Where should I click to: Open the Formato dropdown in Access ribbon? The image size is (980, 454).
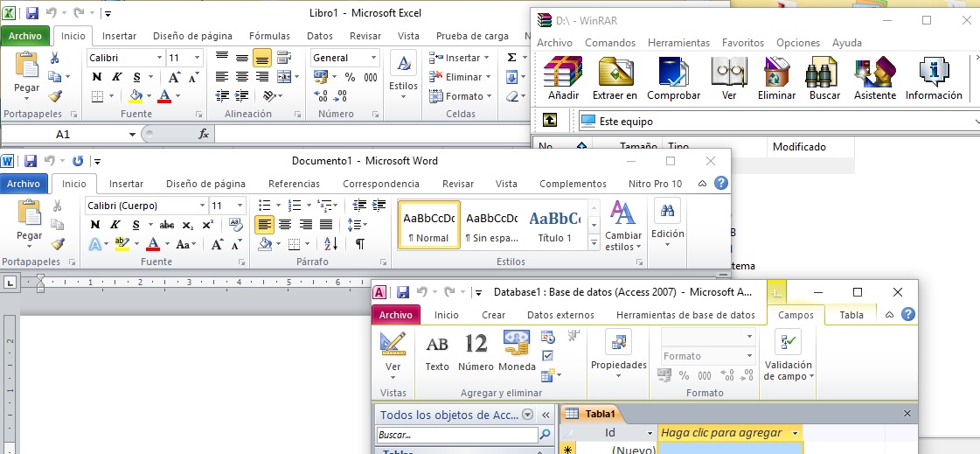tap(749, 356)
